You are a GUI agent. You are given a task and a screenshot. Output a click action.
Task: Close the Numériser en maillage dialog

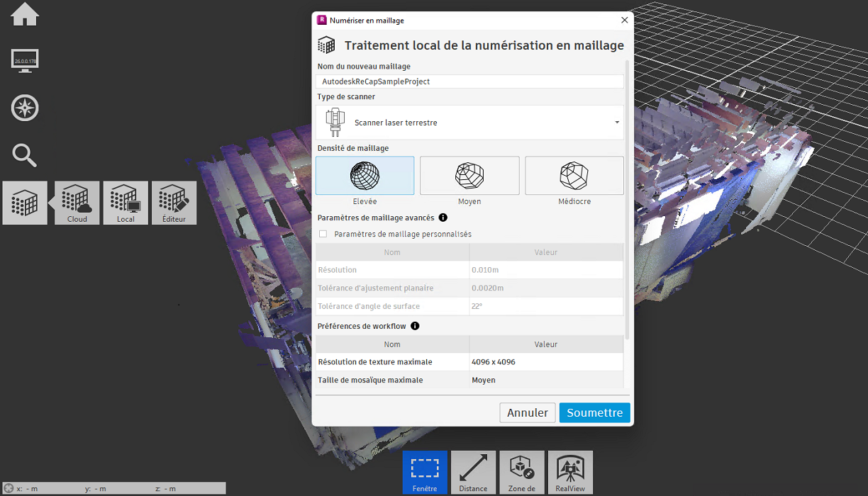click(625, 21)
